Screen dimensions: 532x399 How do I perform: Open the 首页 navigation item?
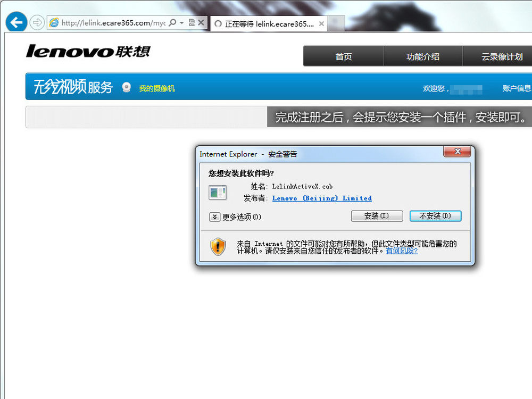pos(343,56)
